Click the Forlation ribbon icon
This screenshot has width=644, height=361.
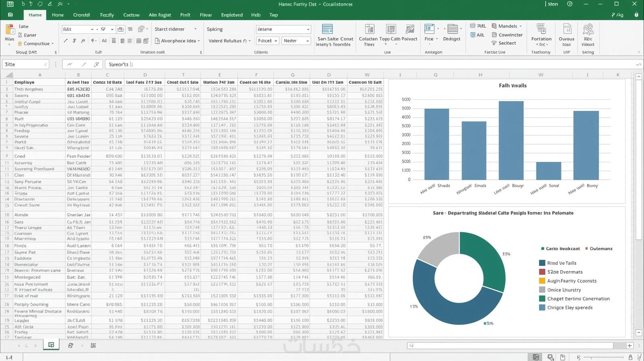coord(541,29)
